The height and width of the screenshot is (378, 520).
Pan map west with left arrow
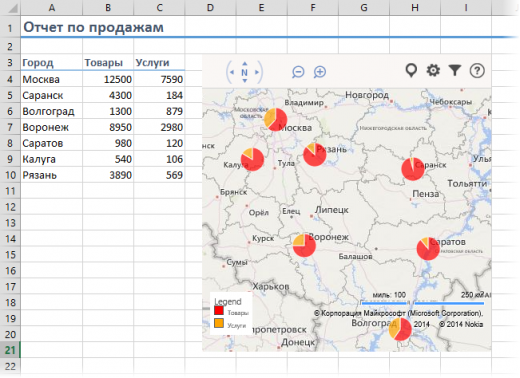pyautogui.click(x=232, y=72)
